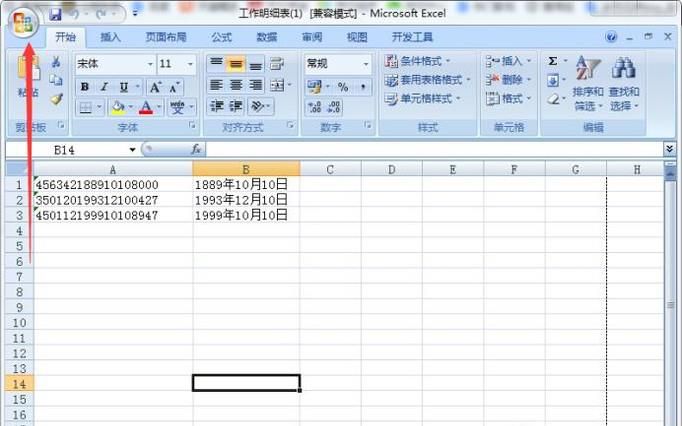Viewport: 682px width, 426px height.
Task: Apply underline formatting
Action: (124, 87)
